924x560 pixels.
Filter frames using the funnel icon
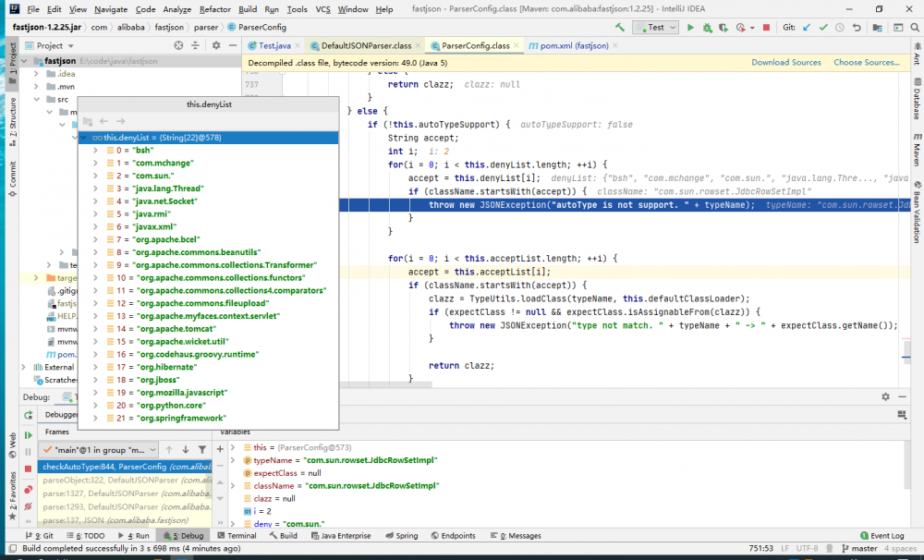(201, 448)
